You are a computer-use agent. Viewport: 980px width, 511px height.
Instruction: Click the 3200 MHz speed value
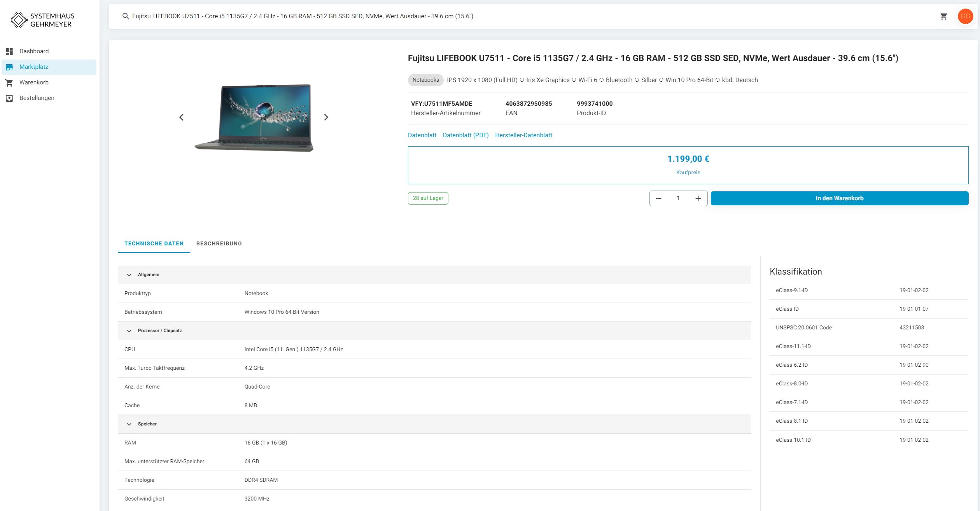(x=257, y=499)
